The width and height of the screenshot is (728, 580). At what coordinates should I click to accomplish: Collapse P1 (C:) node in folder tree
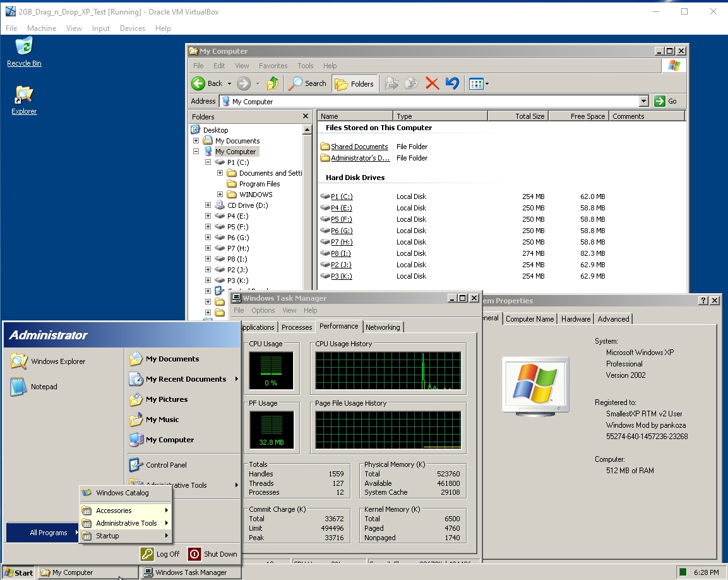pos(208,162)
